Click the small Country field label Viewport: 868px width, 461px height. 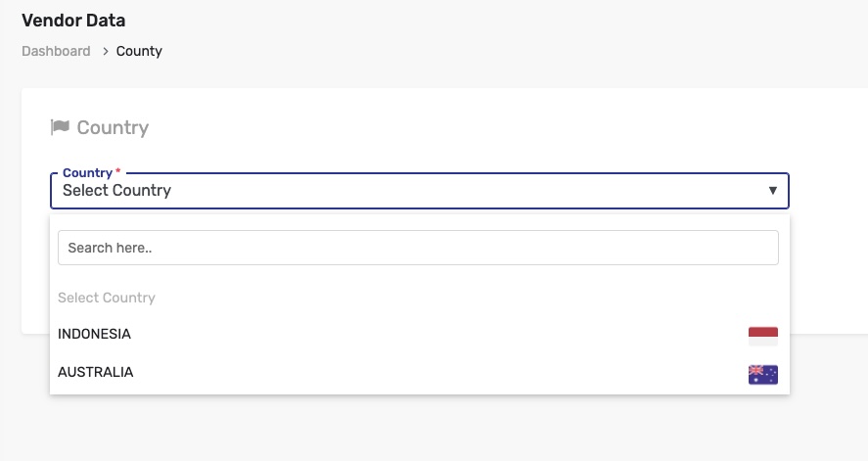87,172
